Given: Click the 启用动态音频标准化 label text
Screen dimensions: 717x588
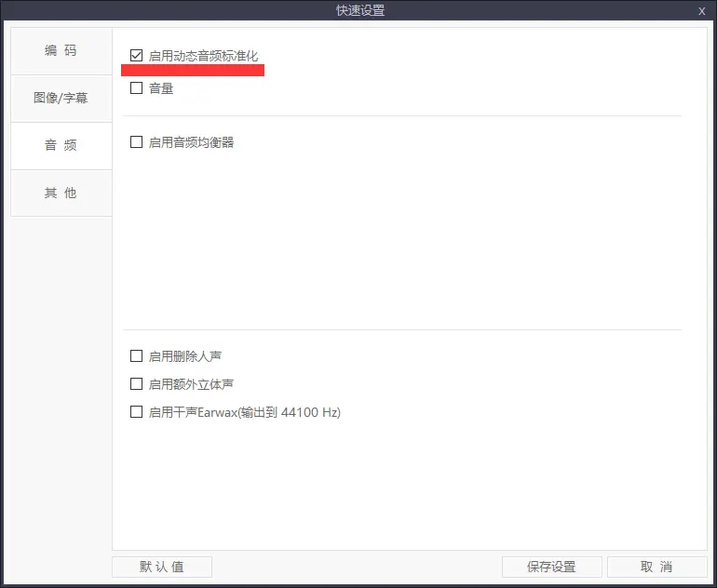Looking at the screenshot, I should coord(203,56).
